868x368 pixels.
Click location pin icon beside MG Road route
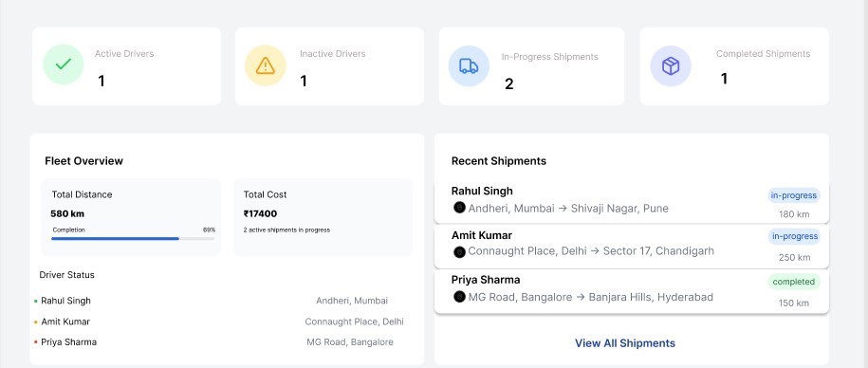(x=459, y=297)
